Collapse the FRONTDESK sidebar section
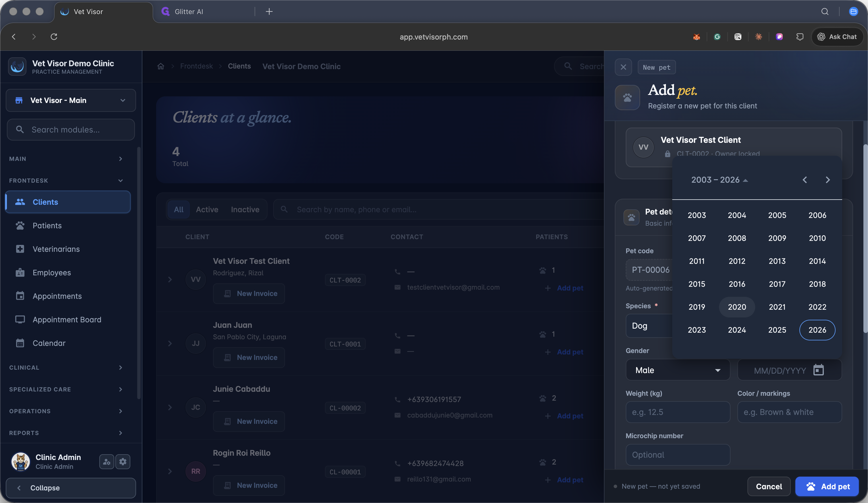 (66, 181)
